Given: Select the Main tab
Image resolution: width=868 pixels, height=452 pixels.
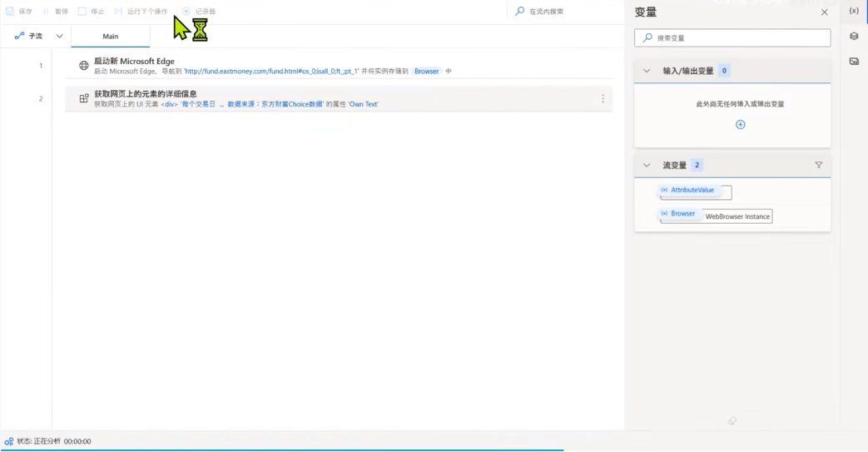Looking at the screenshot, I should (x=110, y=36).
